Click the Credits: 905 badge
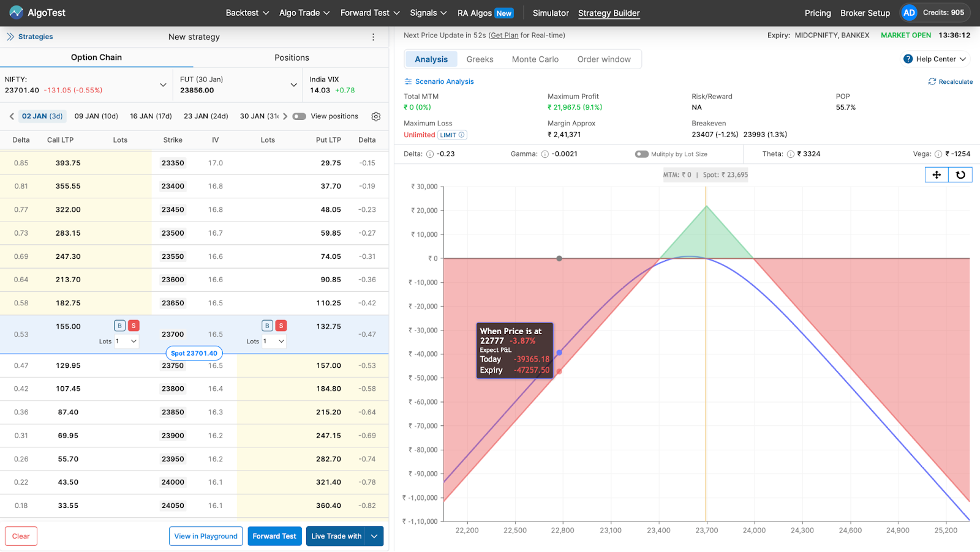Viewport: 980px width, 552px height. coord(943,12)
